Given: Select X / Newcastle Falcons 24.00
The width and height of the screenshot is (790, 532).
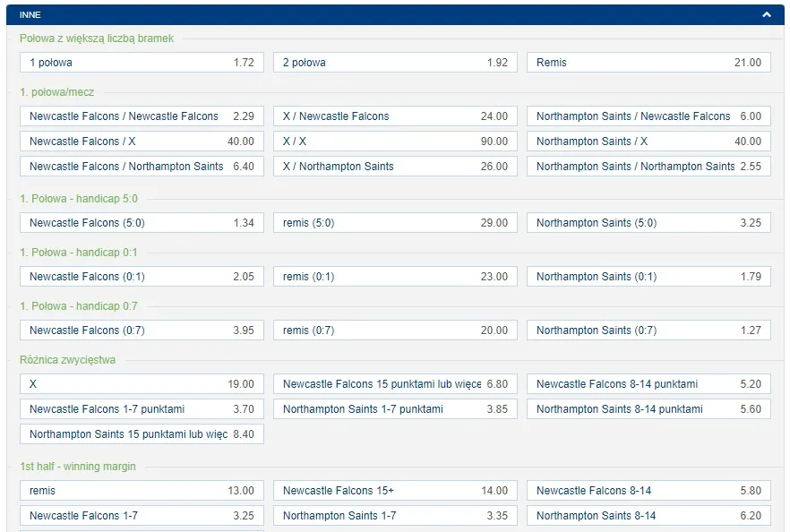Looking at the screenshot, I should 395,116.
